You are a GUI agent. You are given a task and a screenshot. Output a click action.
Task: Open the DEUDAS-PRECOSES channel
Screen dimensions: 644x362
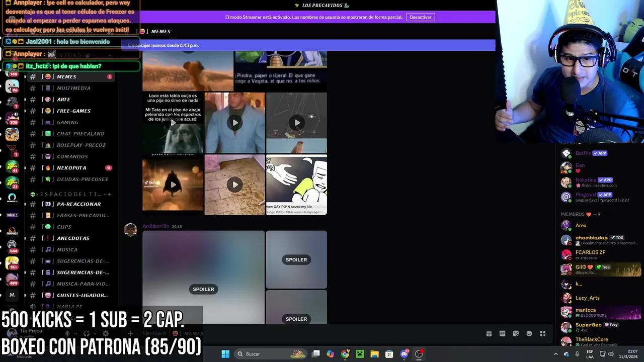[70, 179]
